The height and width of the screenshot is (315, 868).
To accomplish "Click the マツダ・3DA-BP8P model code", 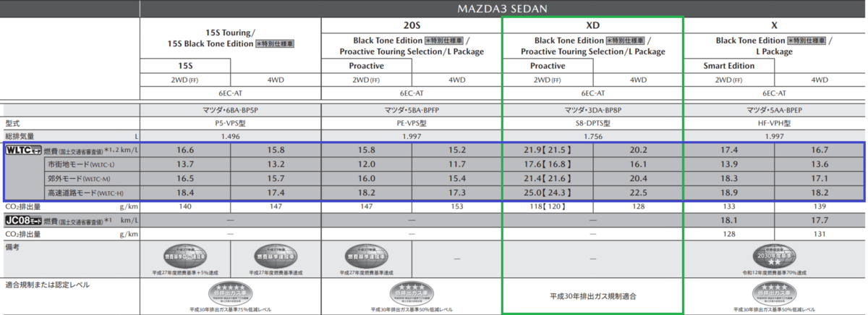I will tap(592, 110).
